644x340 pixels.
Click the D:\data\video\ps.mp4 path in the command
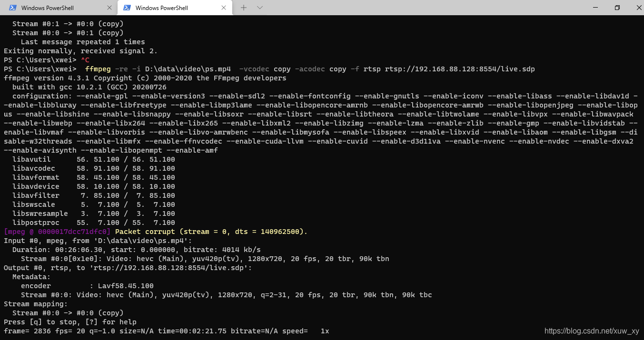188,69
